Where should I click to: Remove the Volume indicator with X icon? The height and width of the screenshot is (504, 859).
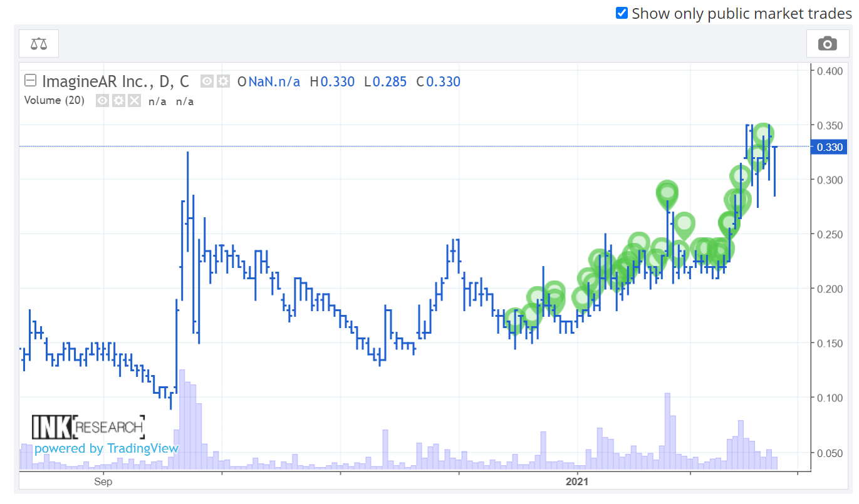(134, 101)
